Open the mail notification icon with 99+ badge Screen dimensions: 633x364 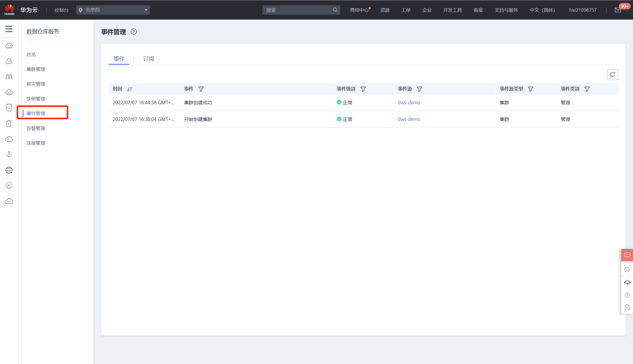tap(618, 10)
